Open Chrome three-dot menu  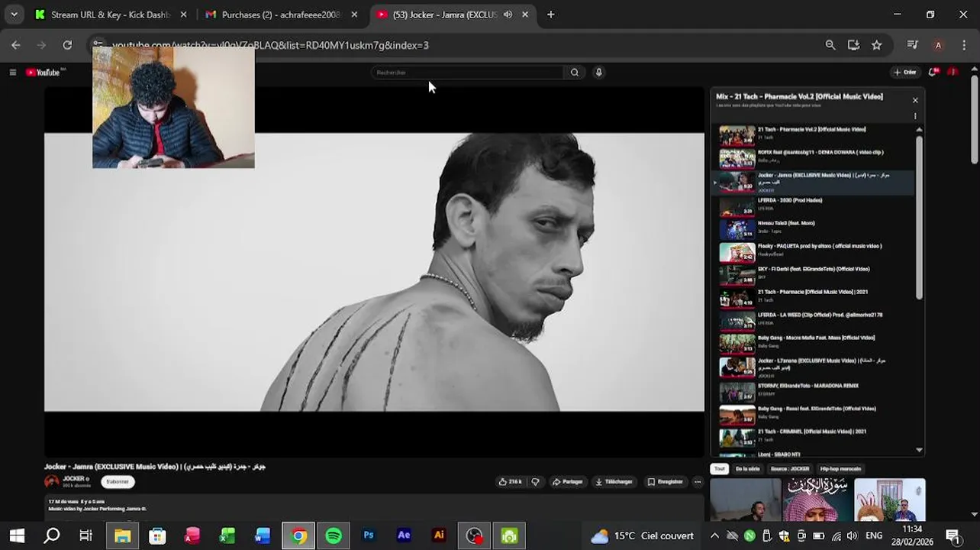click(965, 45)
